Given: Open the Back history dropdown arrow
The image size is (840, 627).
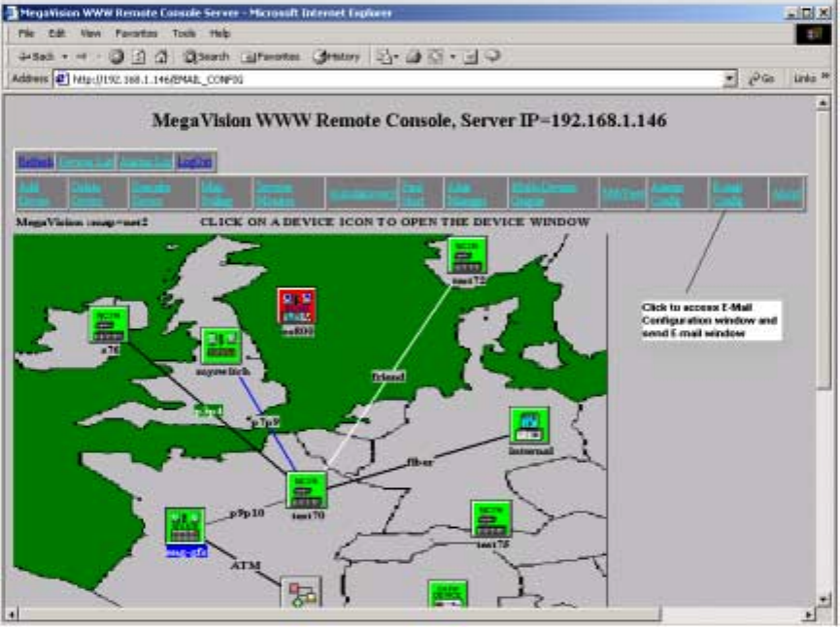Looking at the screenshot, I should (65, 56).
